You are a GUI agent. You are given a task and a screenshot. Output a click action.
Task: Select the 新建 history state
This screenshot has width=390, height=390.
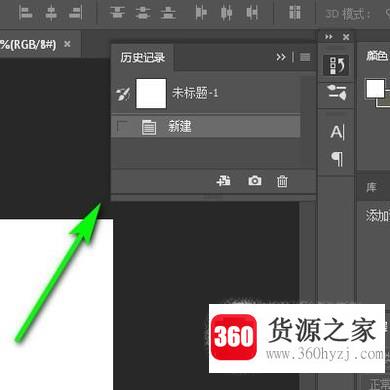pos(206,127)
